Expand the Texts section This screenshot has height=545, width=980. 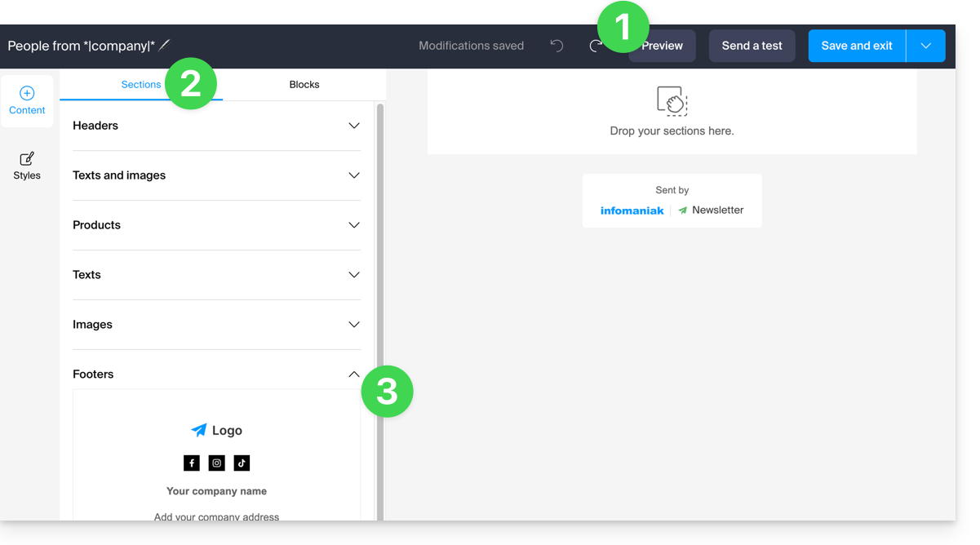click(x=353, y=275)
